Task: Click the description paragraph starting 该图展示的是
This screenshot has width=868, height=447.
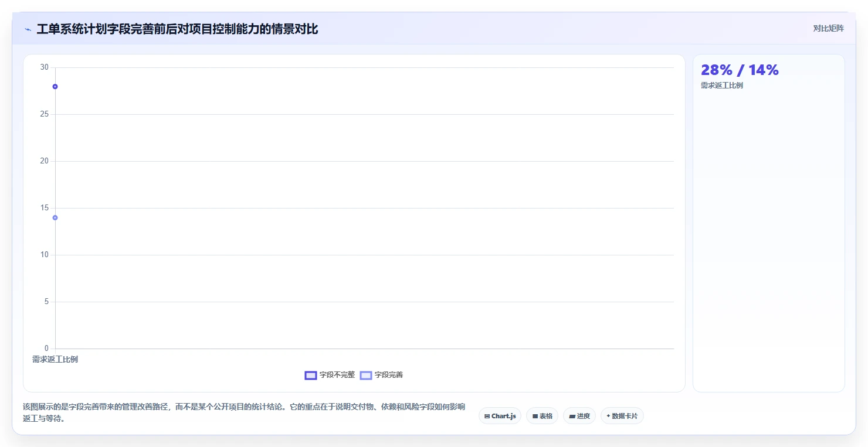Action: point(244,412)
